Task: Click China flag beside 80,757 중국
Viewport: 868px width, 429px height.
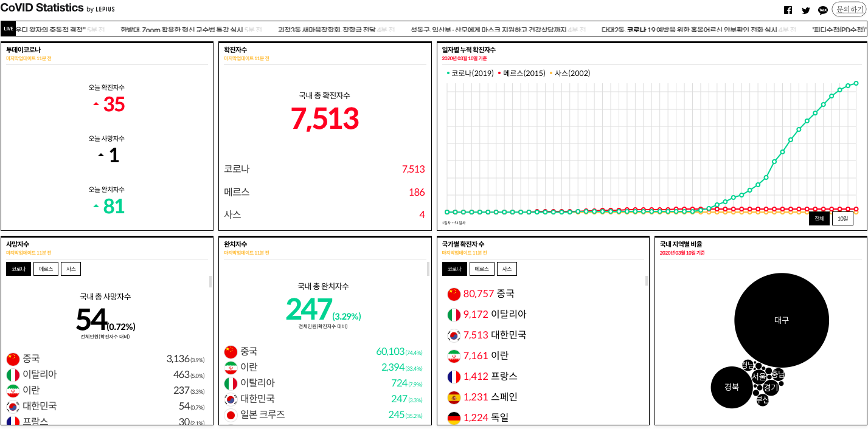Action: 454,294
